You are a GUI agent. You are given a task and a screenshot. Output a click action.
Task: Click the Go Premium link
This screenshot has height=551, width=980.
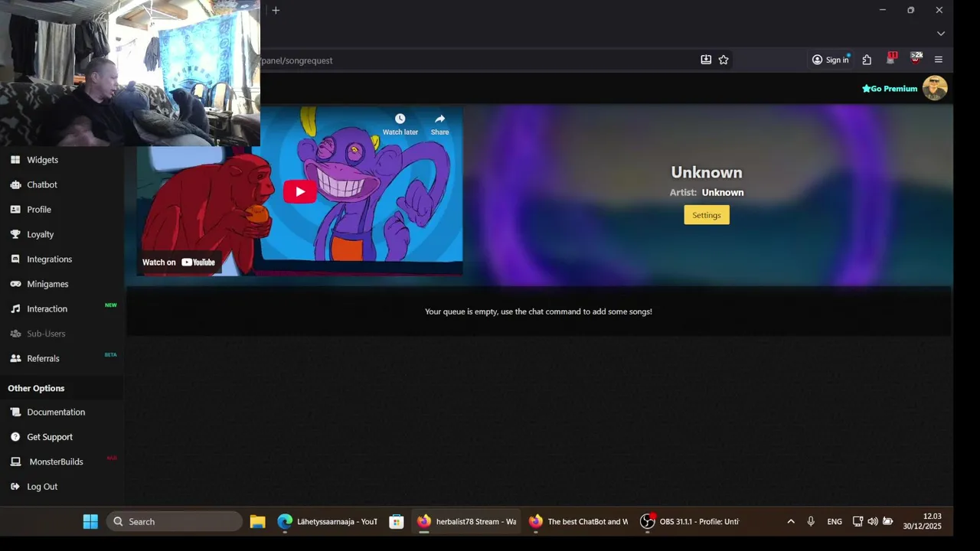(x=890, y=89)
